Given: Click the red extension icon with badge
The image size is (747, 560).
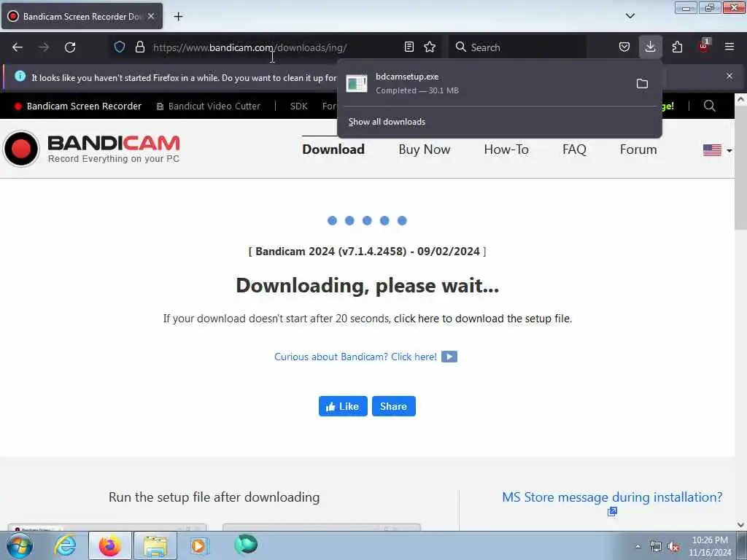Looking at the screenshot, I should tap(704, 46).
